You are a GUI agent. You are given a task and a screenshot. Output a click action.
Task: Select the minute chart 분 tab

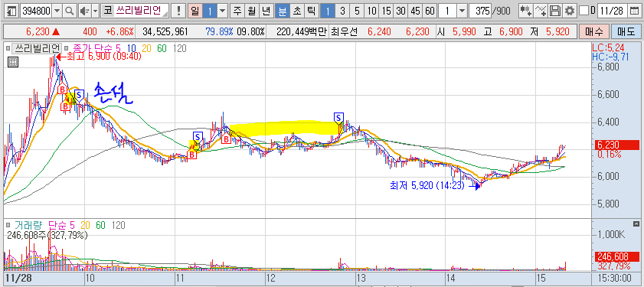282,11
